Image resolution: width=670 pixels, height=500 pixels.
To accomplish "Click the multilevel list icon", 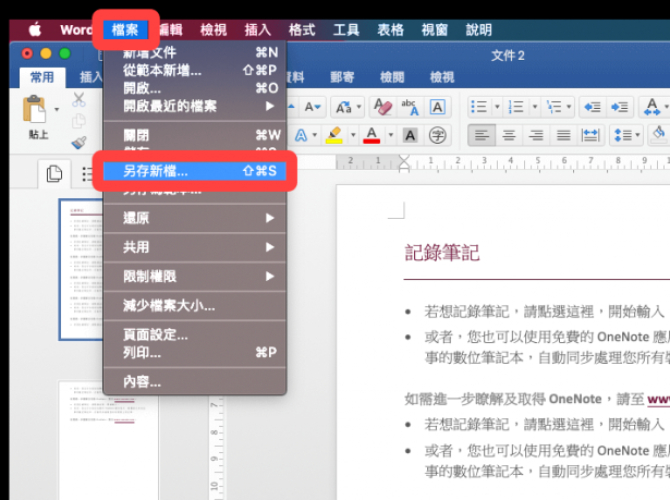I will click(x=554, y=107).
